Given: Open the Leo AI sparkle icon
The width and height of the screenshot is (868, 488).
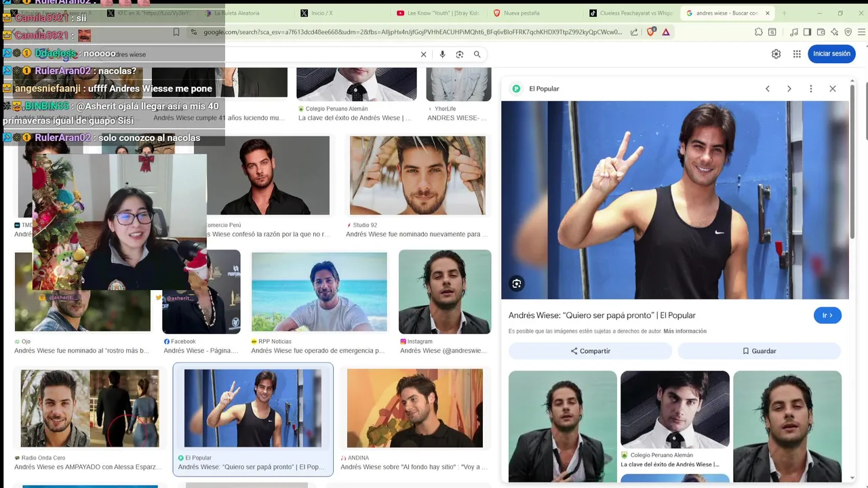Looking at the screenshot, I should click(x=834, y=32).
